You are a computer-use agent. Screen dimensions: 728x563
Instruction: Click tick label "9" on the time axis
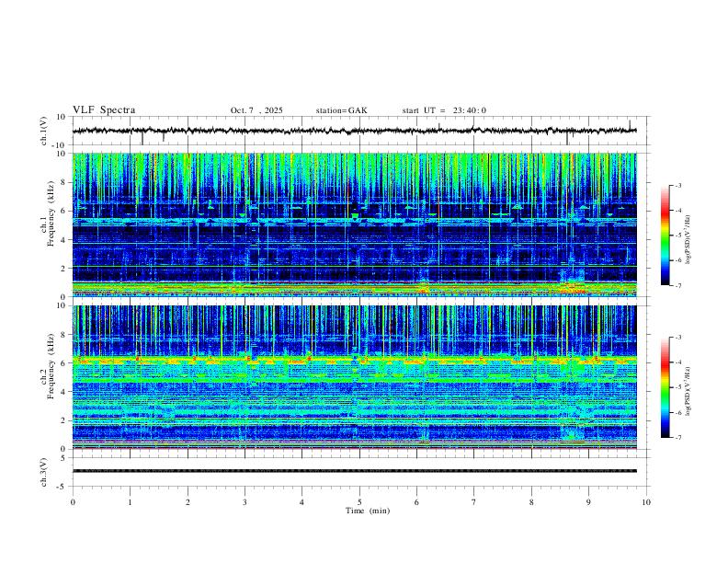(x=588, y=502)
